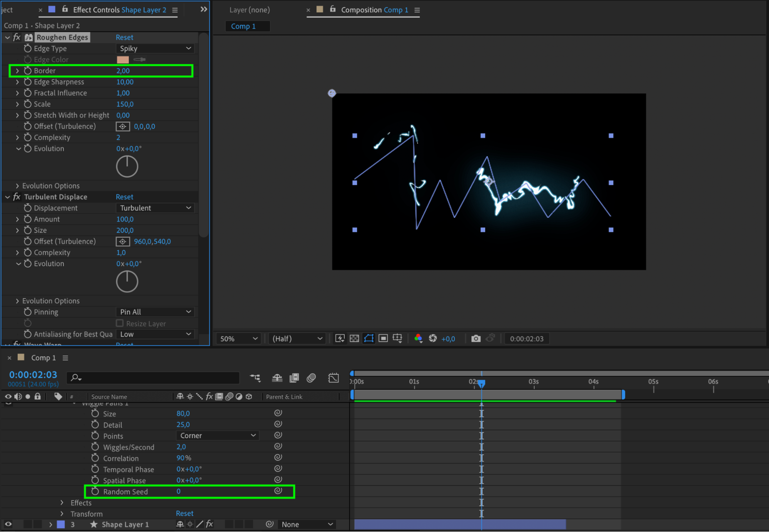The height and width of the screenshot is (532, 769).
Task: Toggle mask and shape path visibility
Action: (x=369, y=339)
